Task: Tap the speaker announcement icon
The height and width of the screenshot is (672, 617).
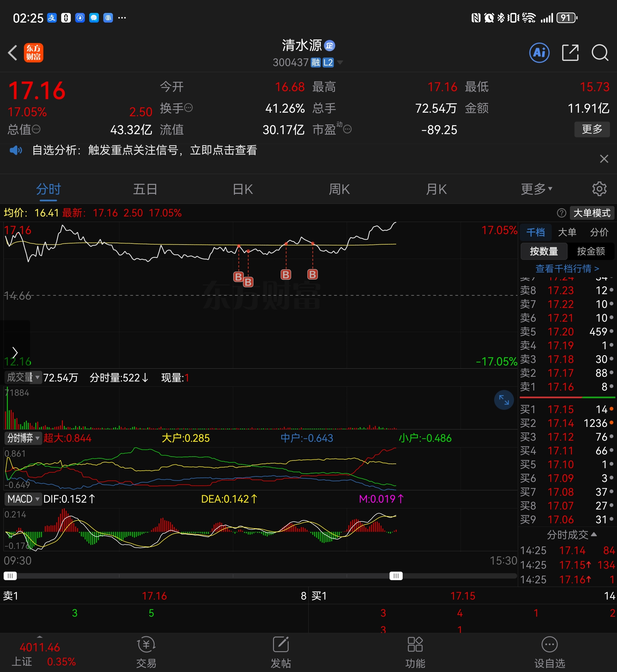Action: coord(16,150)
